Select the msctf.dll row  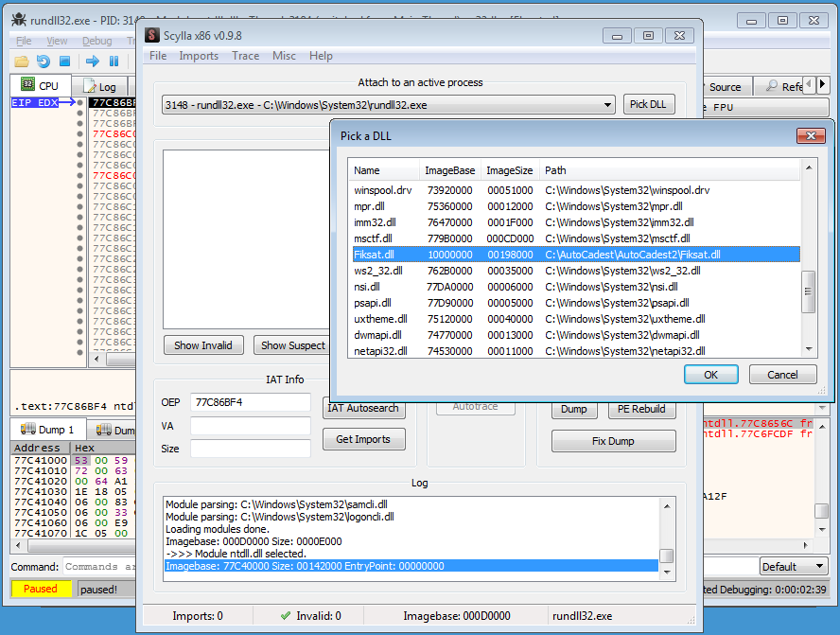pyautogui.click(x=576, y=238)
